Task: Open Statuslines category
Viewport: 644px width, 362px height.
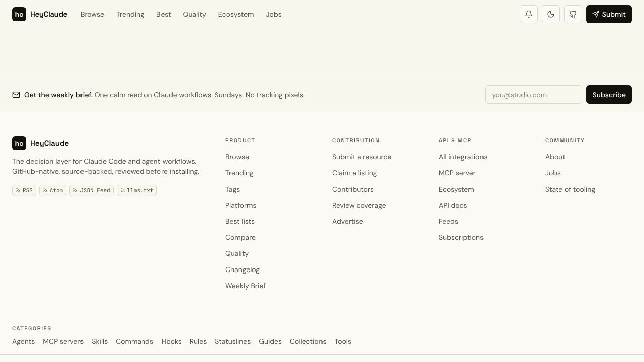Action: tap(232, 341)
